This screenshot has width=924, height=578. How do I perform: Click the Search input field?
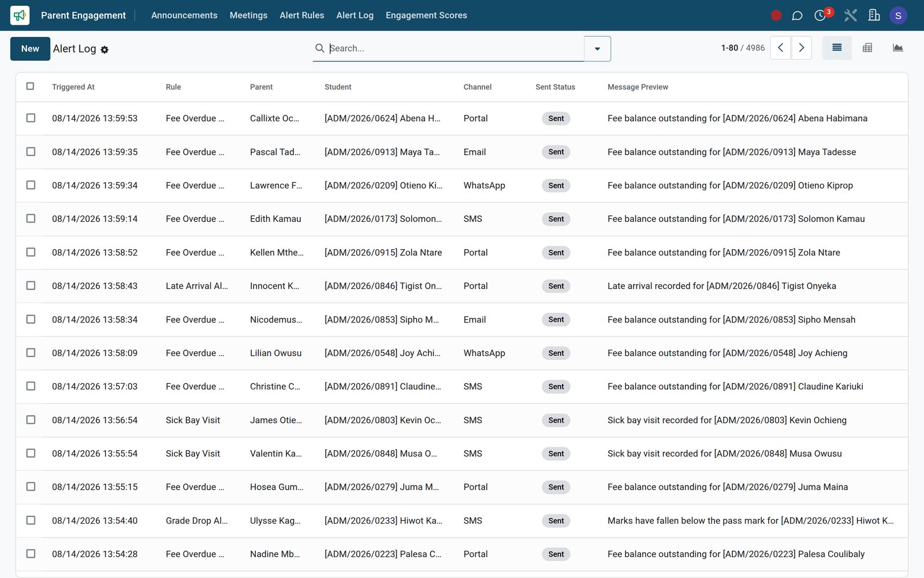pyautogui.click(x=455, y=48)
